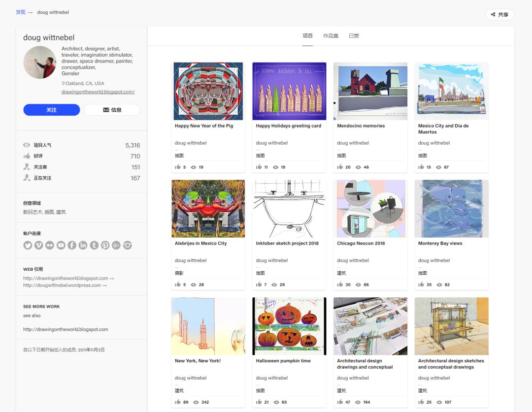Select the 项目 tab

click(307, 36)
